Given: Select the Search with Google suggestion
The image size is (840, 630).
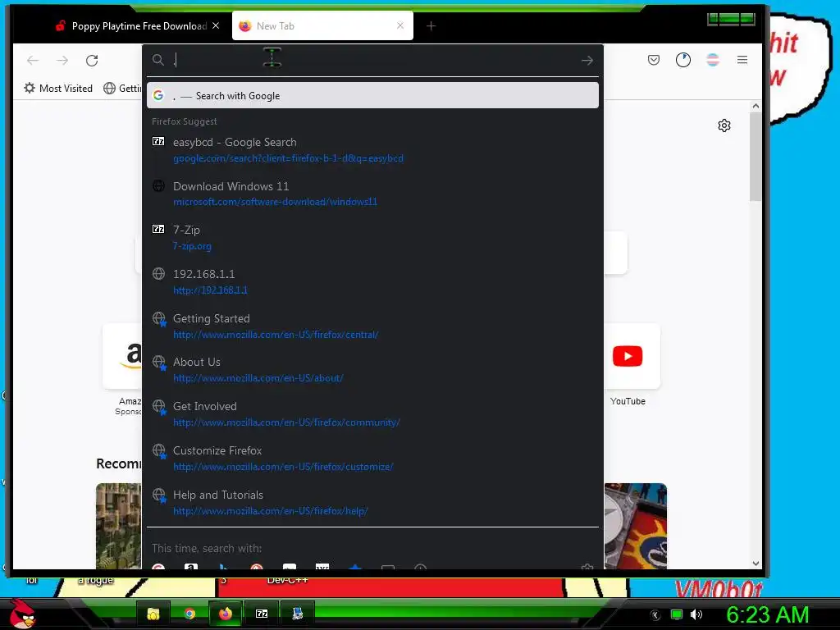Looking at the screenshot, I should [x=373, y=95].
